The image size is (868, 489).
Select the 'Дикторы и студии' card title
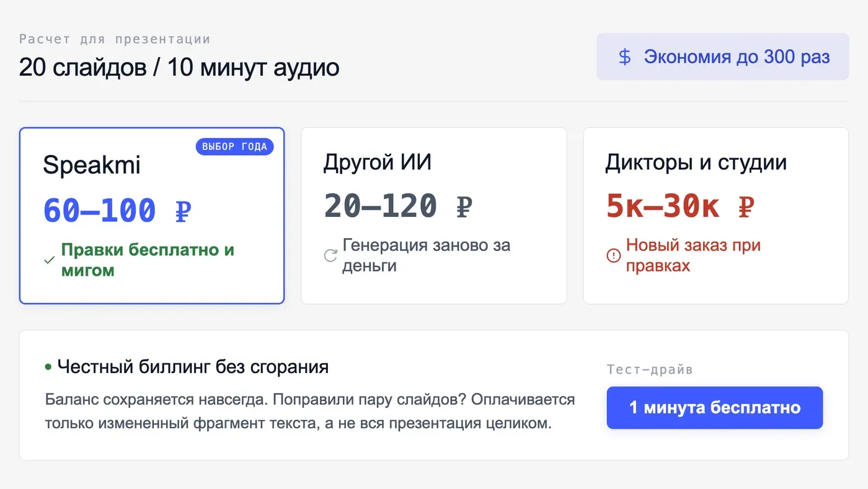point(696,162)
